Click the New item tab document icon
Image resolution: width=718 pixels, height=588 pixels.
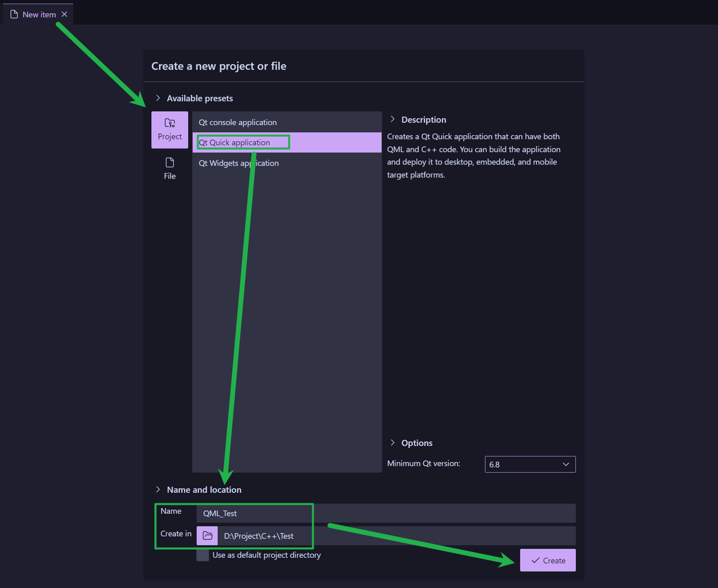14,15
